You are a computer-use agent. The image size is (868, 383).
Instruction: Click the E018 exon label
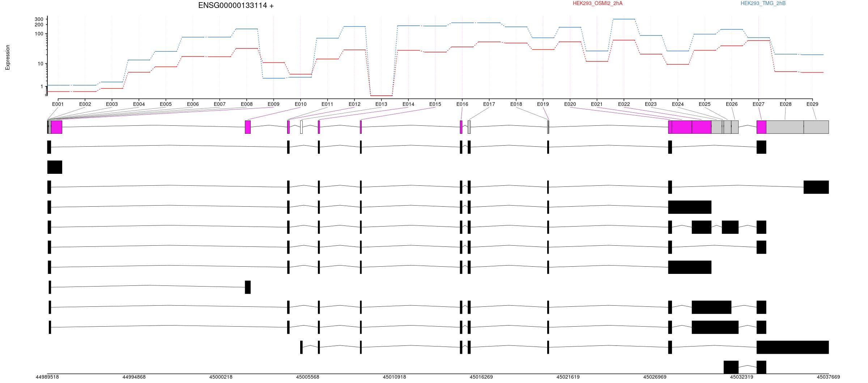point(516,104)
